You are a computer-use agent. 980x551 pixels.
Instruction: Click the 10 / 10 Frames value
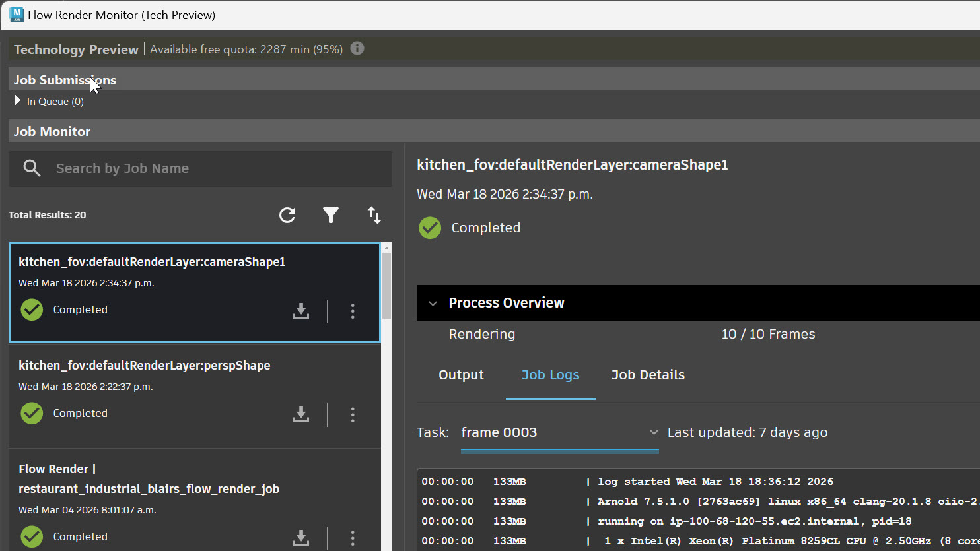point(768,334)
